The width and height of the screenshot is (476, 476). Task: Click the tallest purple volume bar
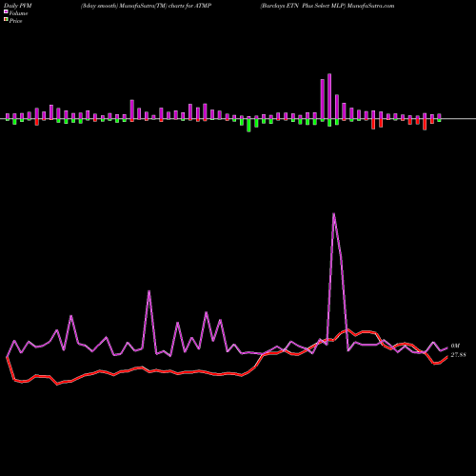329,96
